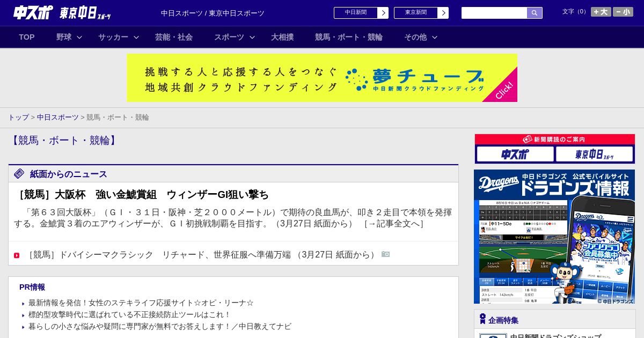Open the 中日教えてナビ PR link
This screenshot has width=644, height=338.
tap(160, 326)
